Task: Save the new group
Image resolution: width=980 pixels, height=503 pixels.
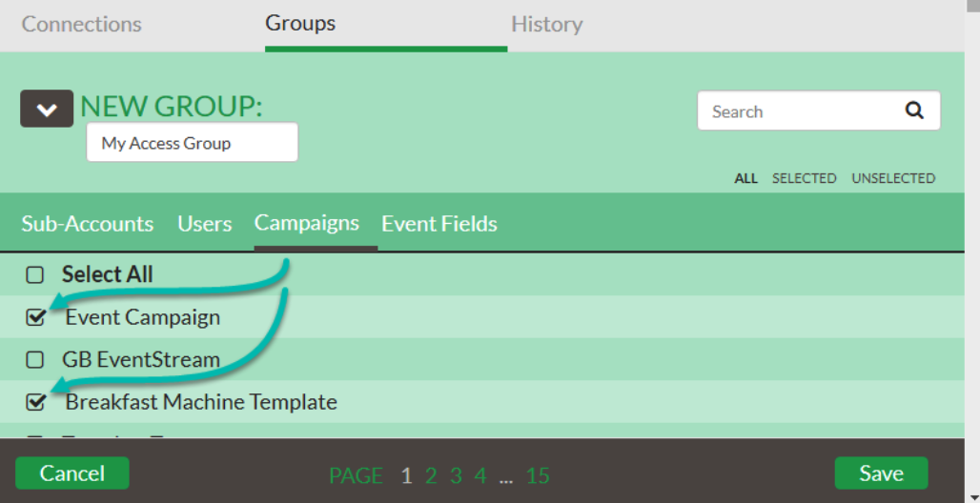Action: 881,473
